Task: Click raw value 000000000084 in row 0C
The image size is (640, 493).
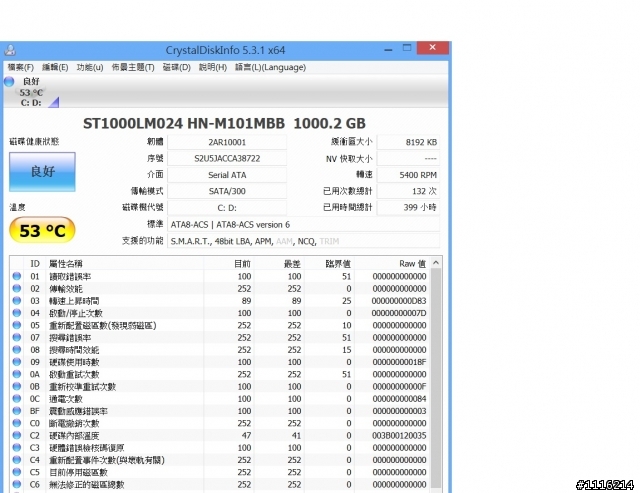Action: point(399,399)
